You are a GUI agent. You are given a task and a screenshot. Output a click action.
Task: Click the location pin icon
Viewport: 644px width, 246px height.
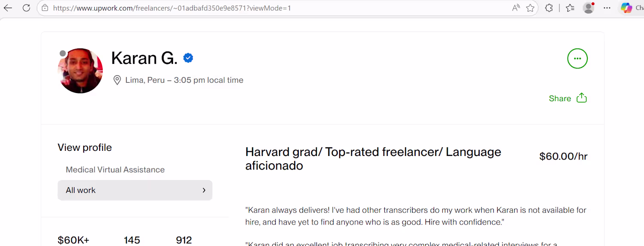[x=117, y=80]
